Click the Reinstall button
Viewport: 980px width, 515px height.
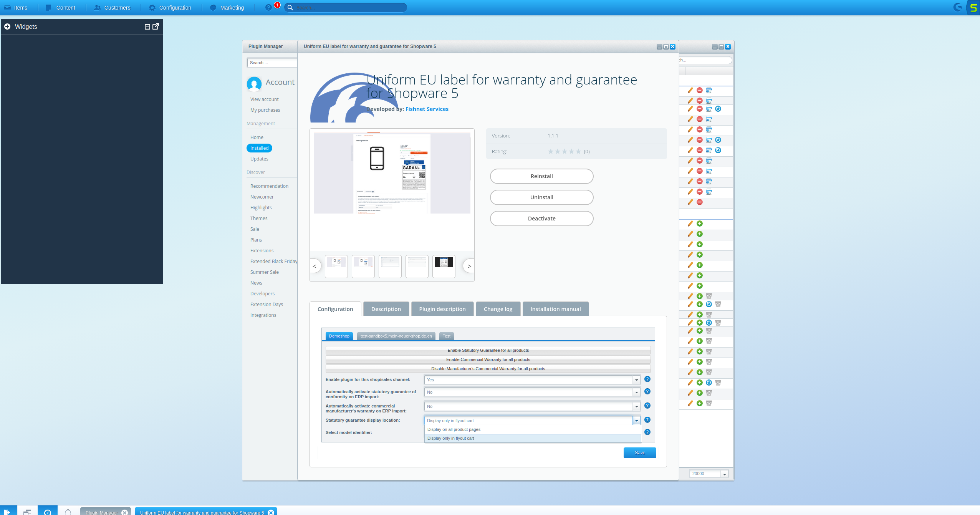coord(541,176)
